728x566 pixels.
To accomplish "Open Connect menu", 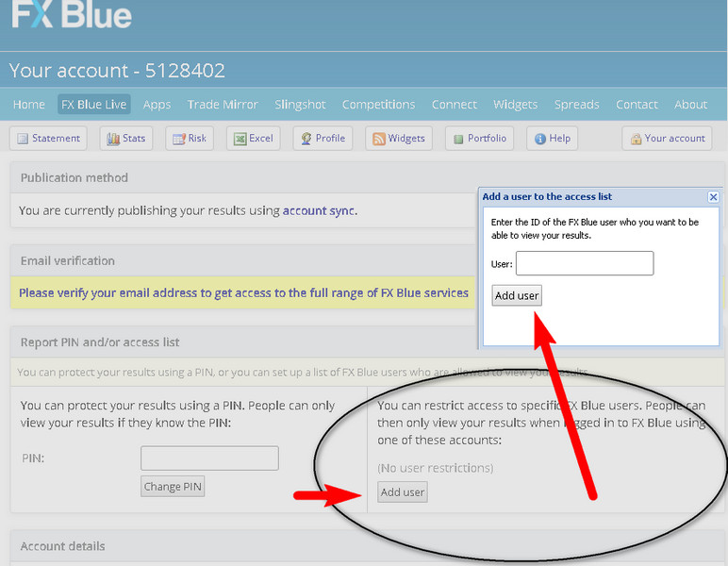I will (x=455, y=105).
